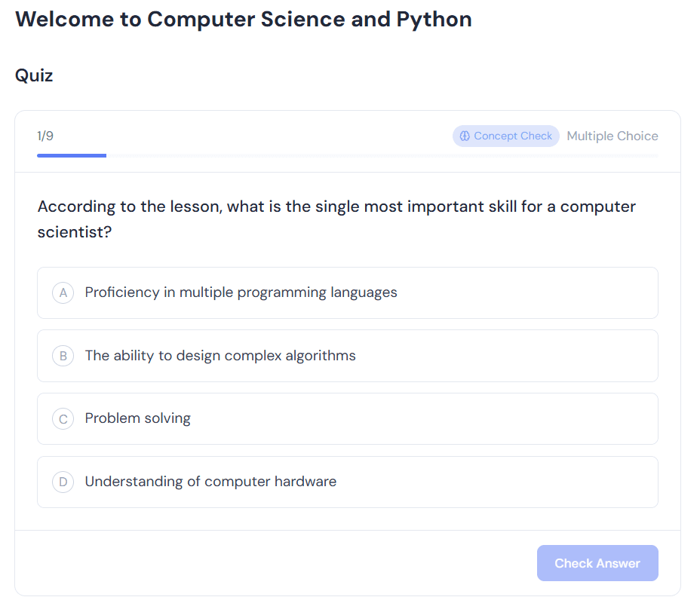Image resolution: width=700 pixels, height=597 pixels.
Task: Click the brain icon in the Concept Check badge
Action: coord(464,136)
